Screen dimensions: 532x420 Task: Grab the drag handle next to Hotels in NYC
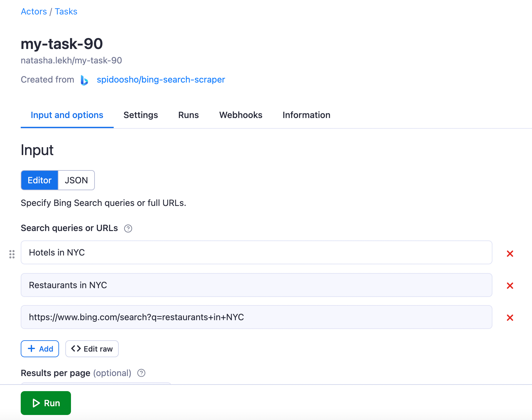[12, 254]
